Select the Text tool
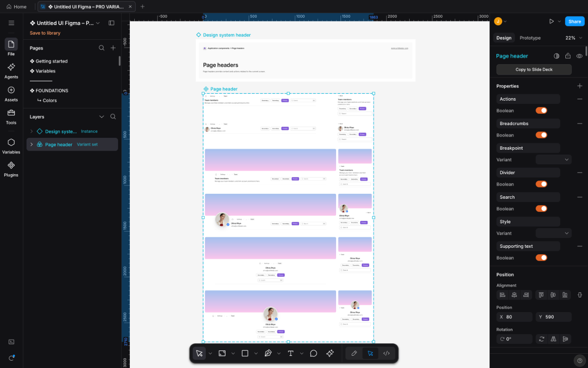The image size is (588, 368). 291,353
